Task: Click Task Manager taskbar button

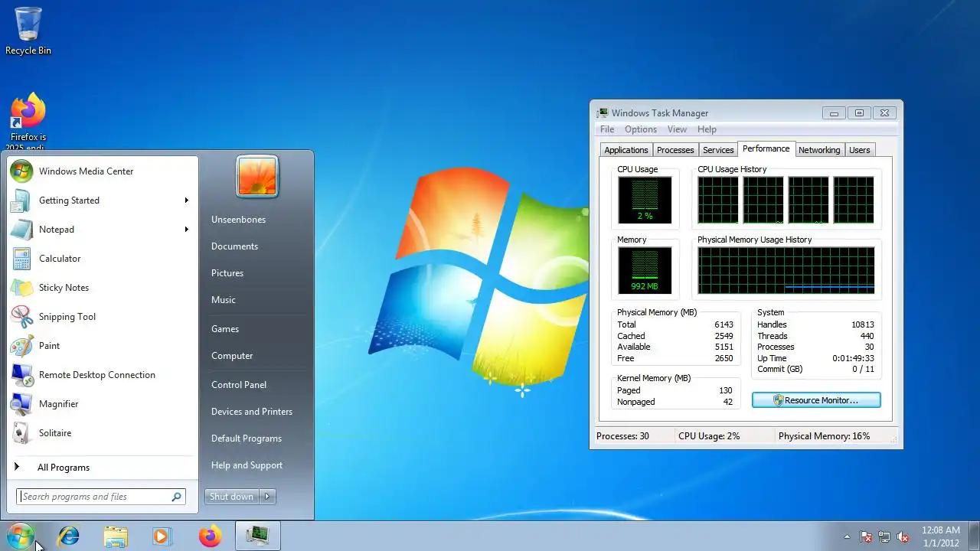Action: coord(257,536)
